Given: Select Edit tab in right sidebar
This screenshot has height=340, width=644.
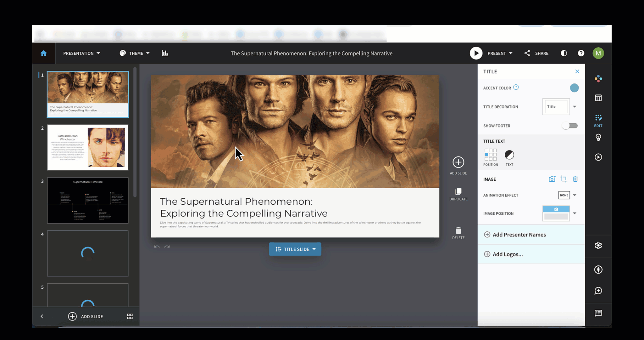Looking at the screenshot, I should 598,121.
